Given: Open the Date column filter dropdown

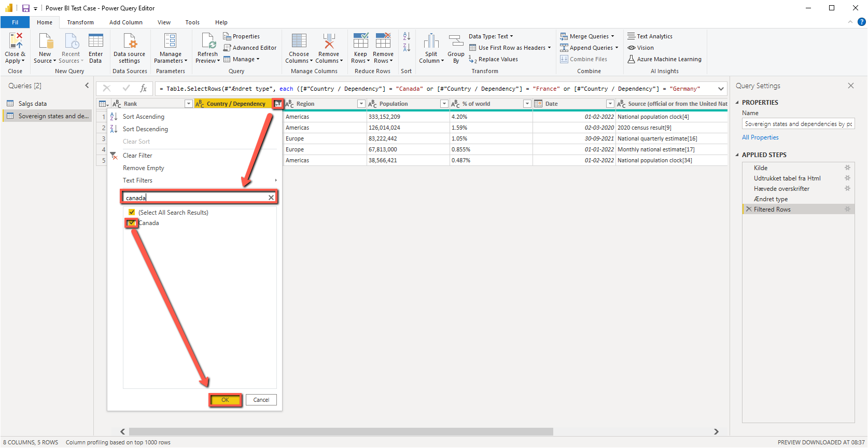Looking at the screenshot, I should click(x=610, y=104).
